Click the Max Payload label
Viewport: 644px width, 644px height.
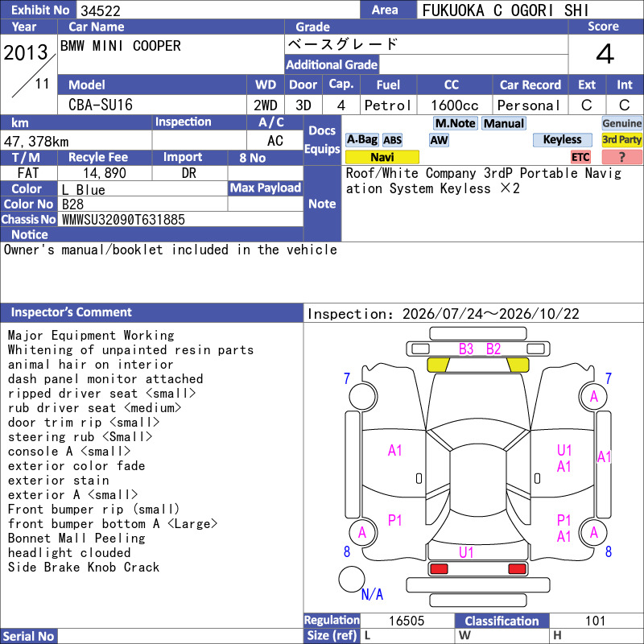[x=266, y=188]
